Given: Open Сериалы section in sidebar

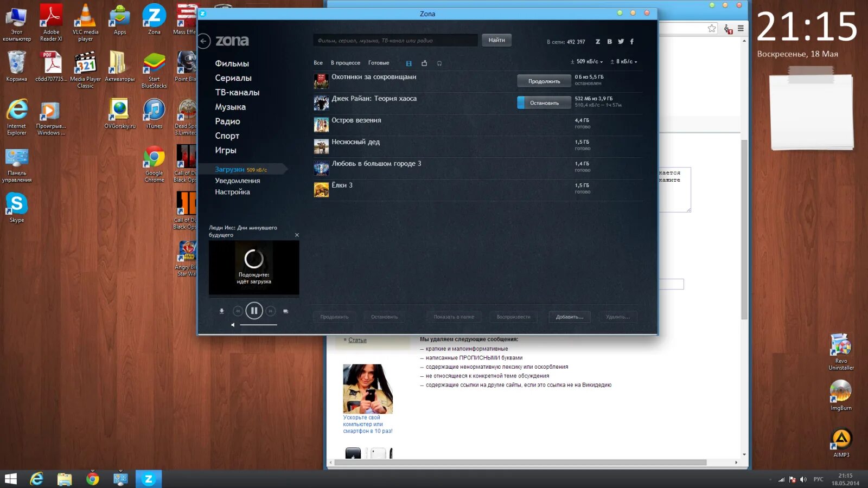Looking at the screenshot, I should (233, 78).
